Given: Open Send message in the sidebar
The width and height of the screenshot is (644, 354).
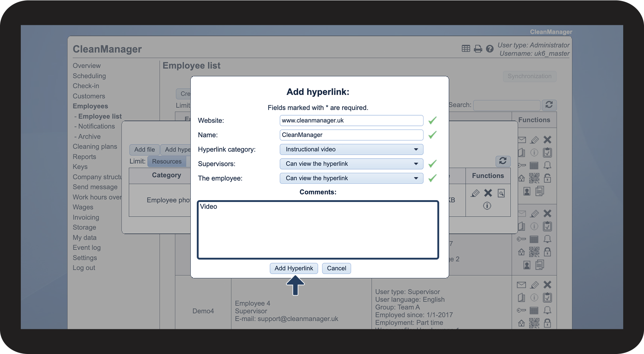Looking at the screenshot, I should tap(95, 187).
